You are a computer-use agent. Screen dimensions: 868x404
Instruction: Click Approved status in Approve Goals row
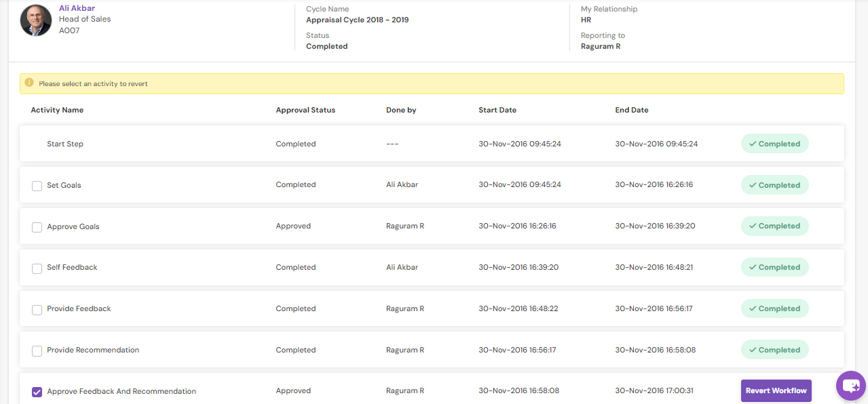[293, 226]
